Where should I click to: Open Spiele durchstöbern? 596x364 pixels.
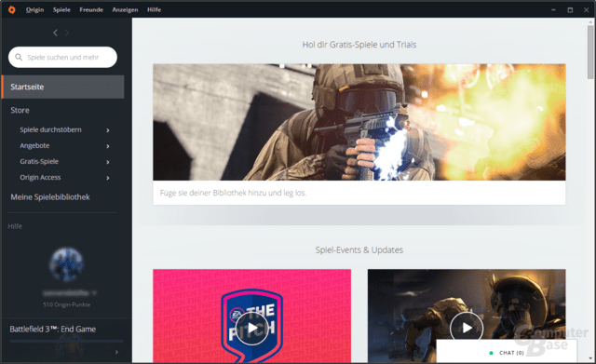click(x=50, y=130)
